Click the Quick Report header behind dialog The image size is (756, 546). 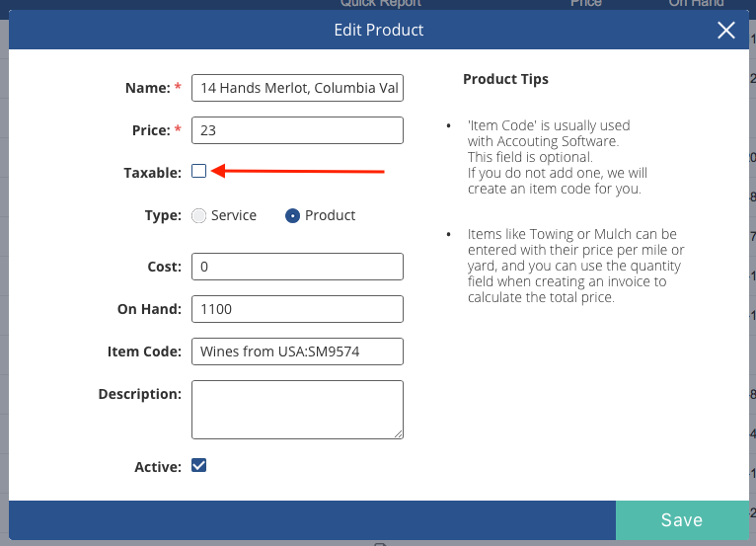pos(380,3)
